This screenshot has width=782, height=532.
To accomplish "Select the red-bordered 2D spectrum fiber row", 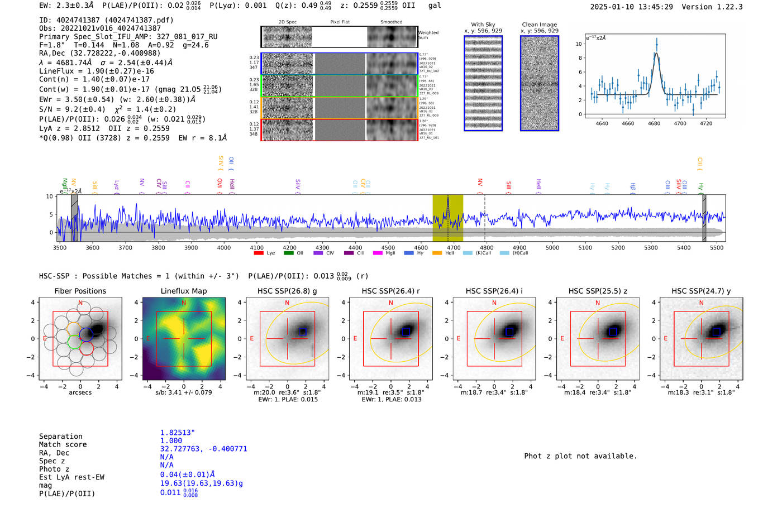I will click(x=340, y=130).
